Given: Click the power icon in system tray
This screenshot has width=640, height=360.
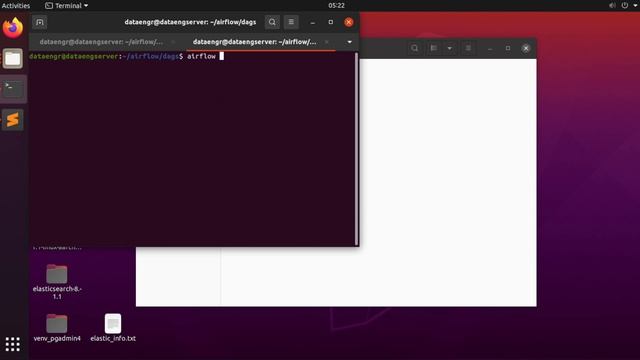Looking at the screenshot, I should [624, 5].
